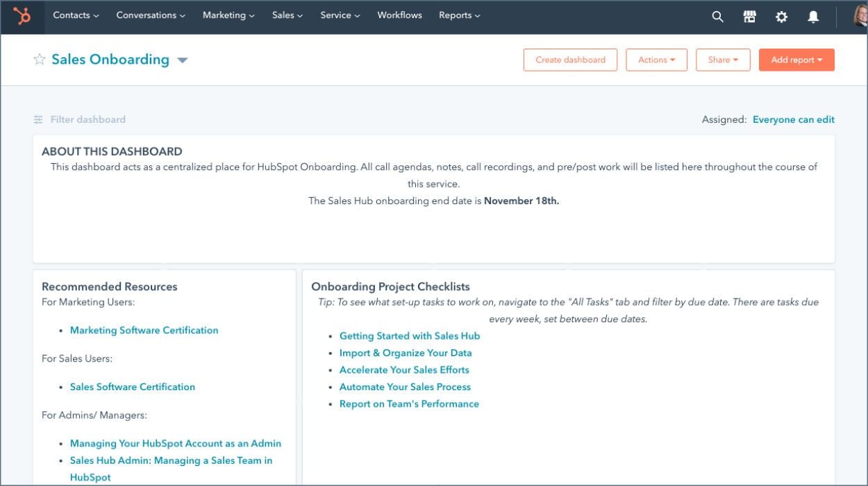Image resolution: width=868 pixels, height=486 pixels.
Task: Open Sales Software Certification link
Action: [x=132, y=387]
